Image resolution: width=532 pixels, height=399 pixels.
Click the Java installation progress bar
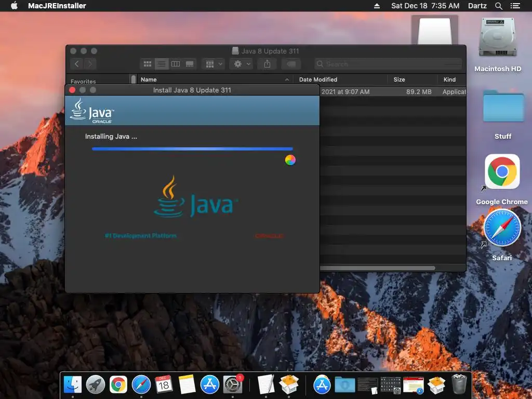coord(192,149)
